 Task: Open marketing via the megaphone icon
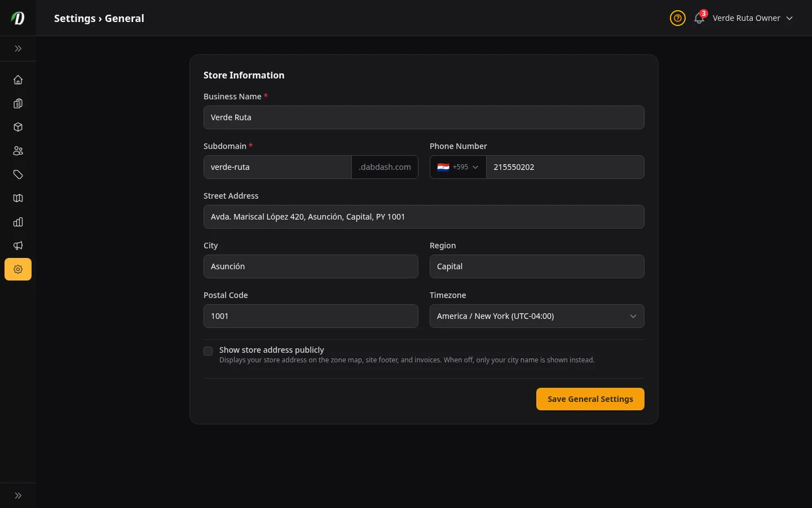[18, 246]
